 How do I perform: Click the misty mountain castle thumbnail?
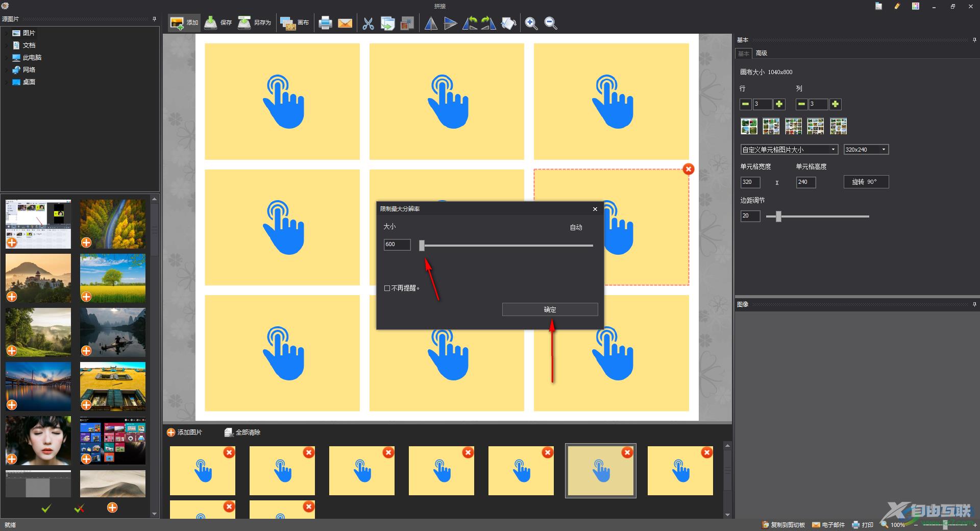(38, 278)
